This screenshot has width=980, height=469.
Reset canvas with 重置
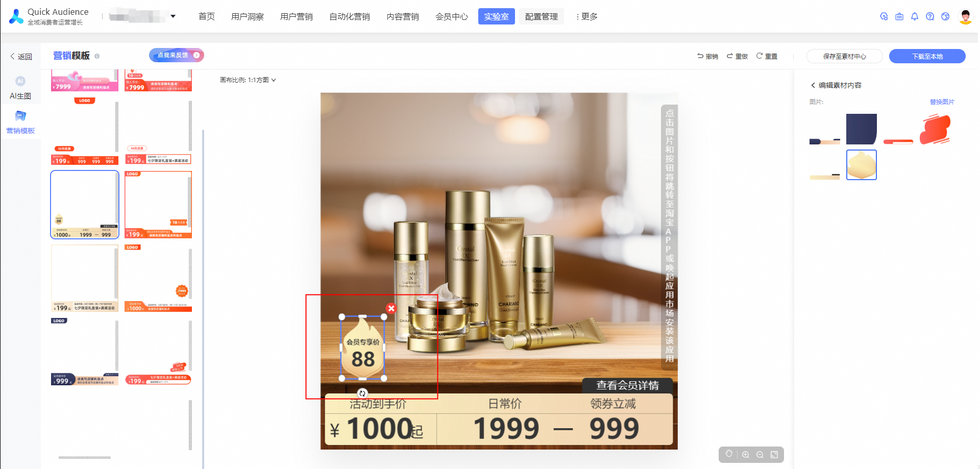coord(767,56)
